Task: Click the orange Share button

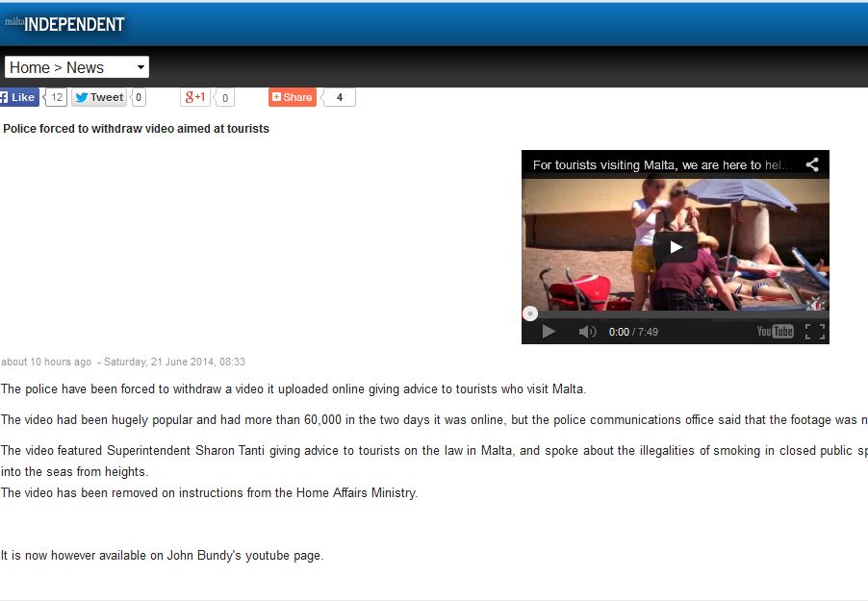Action: coord(293,97)
